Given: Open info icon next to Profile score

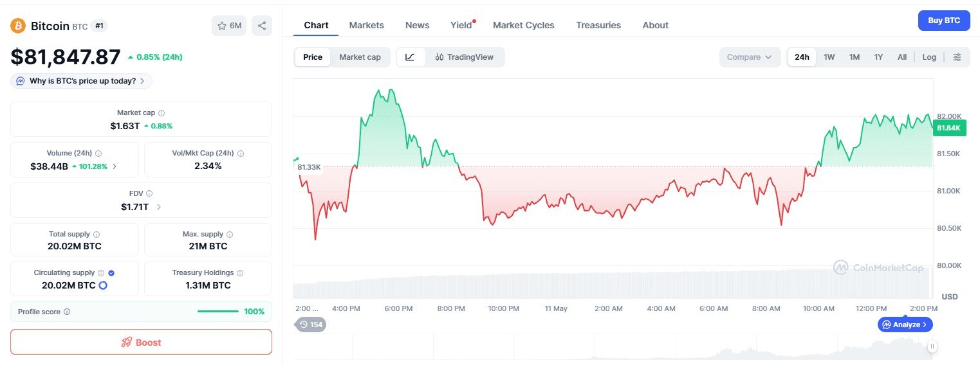Looking at the screenshot, I should (x=67, y=312).
